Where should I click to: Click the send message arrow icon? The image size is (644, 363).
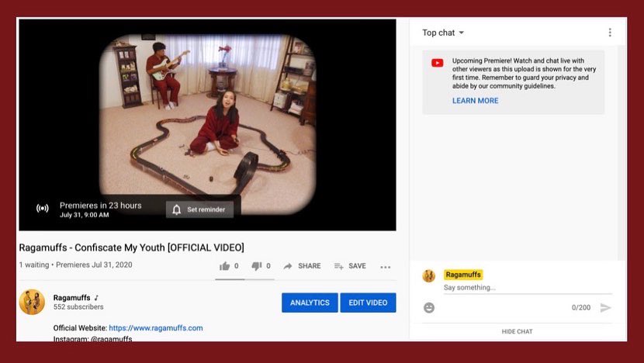tap(606, 308)
